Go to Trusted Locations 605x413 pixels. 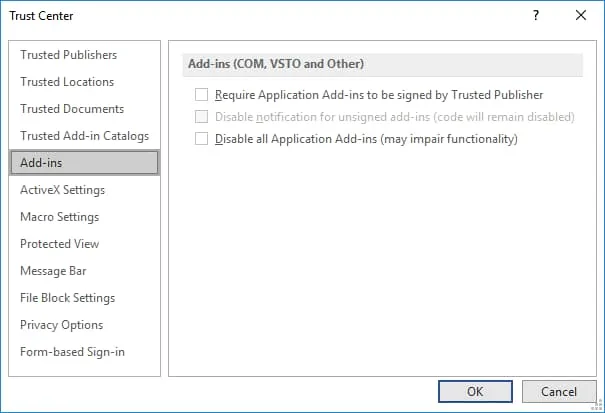67,82
